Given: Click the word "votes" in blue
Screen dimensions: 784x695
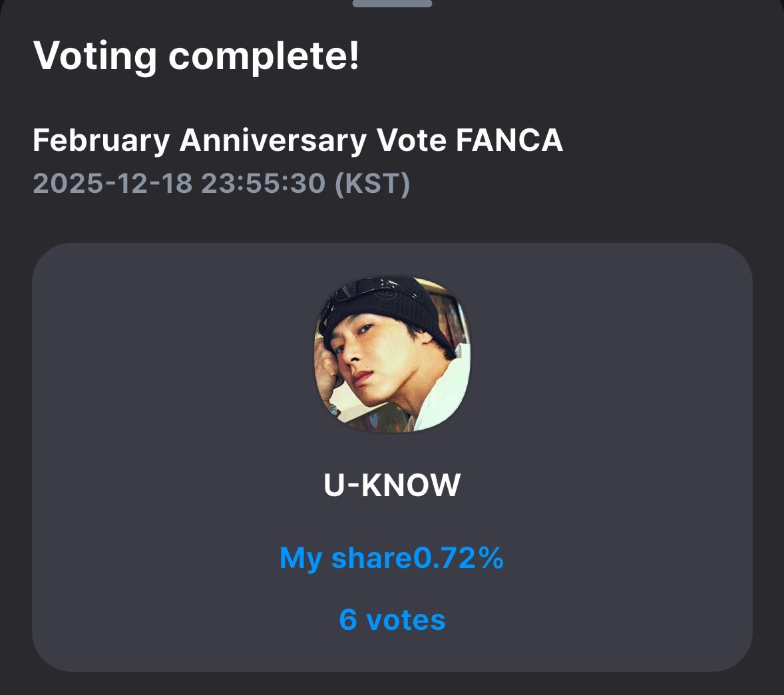Looking at the screenshot, I should pyautogui.click(x=406, y=620).
